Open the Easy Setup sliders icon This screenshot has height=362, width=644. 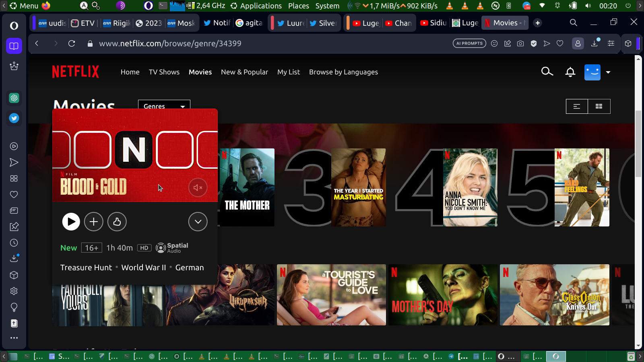click(x=611, y=43)
